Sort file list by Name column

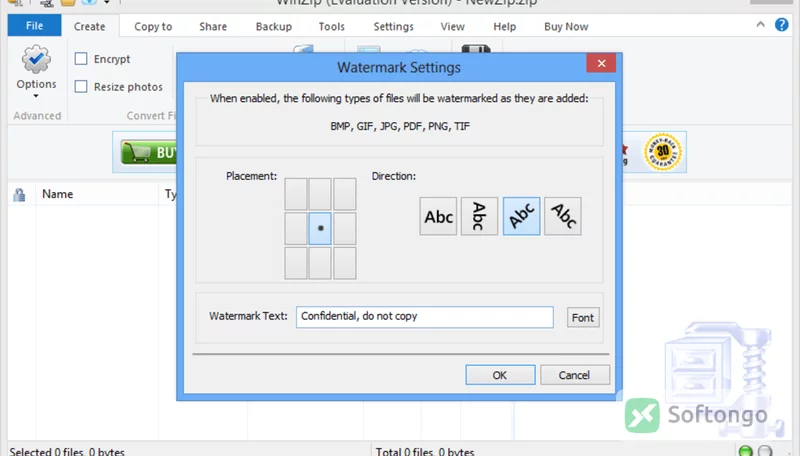click(58, 194)
